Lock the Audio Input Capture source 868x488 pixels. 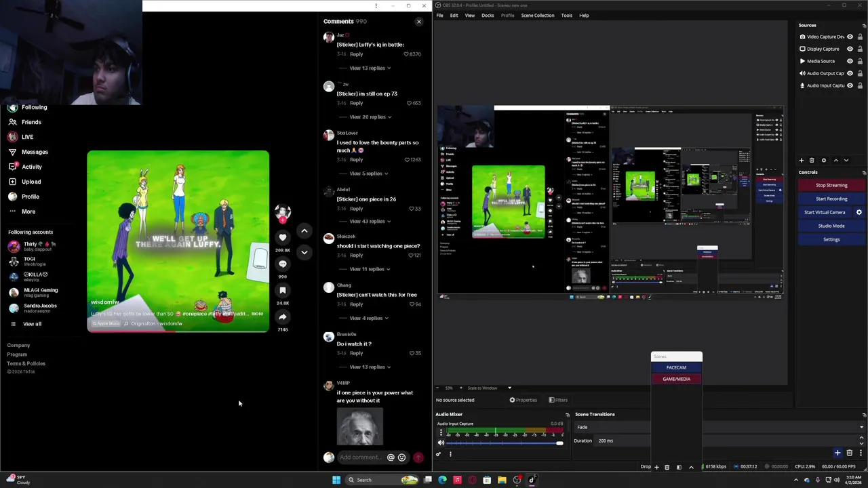pyautogui.click(x=860, y=85)
